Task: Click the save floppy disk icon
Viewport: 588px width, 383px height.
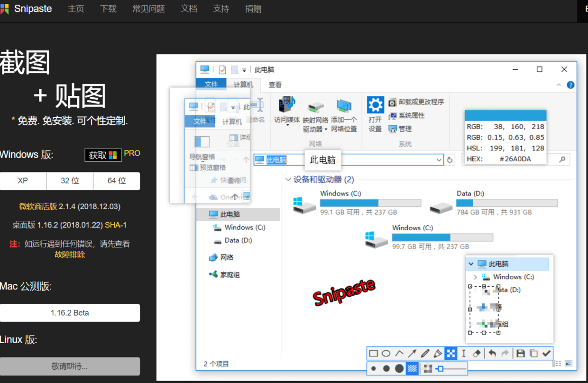Action: (x=521, y=353)
